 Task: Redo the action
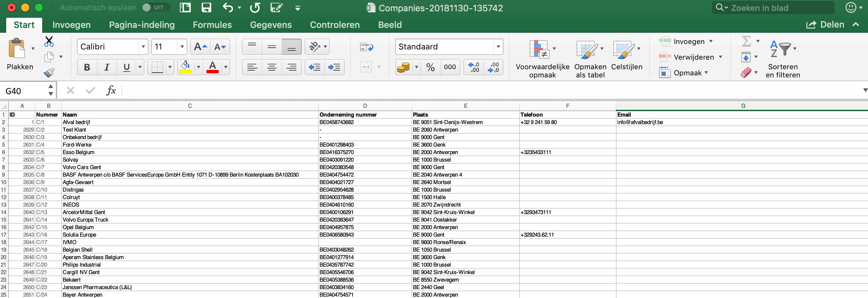pos(255,8)
